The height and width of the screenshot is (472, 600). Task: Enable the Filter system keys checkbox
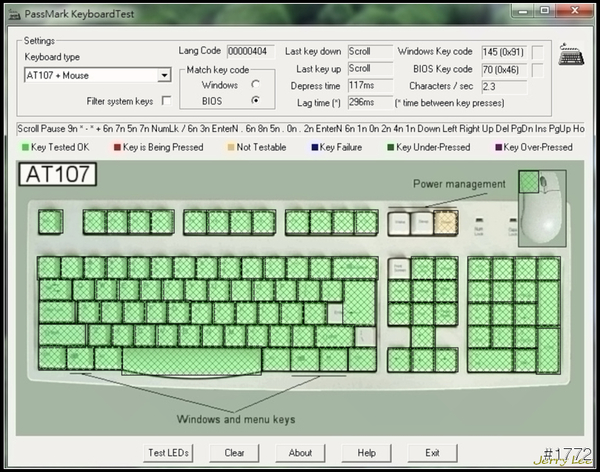[x=165, y=101]
